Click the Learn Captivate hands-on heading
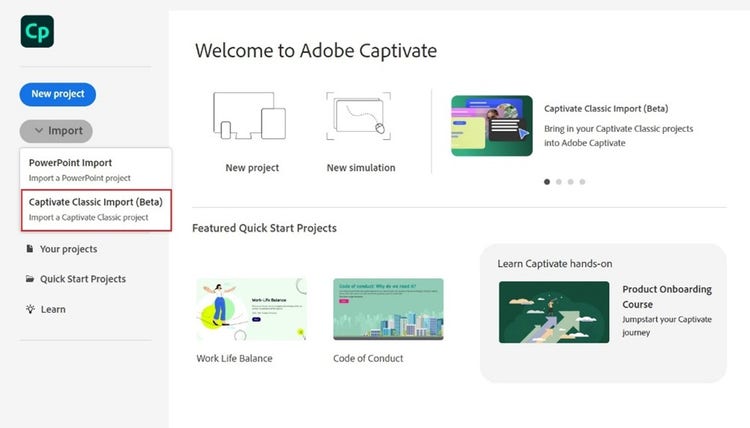Image resolution: width=750 pixels, height=428 pixels. [555, 264]
